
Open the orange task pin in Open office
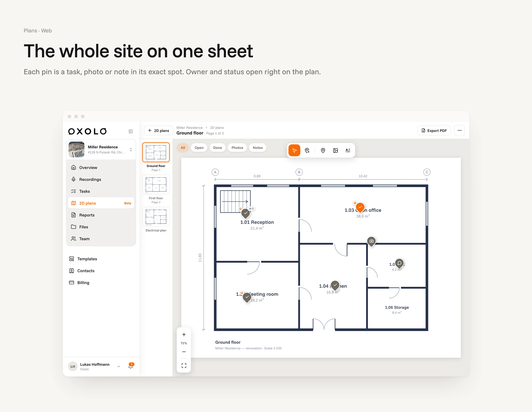click(360, 207)
